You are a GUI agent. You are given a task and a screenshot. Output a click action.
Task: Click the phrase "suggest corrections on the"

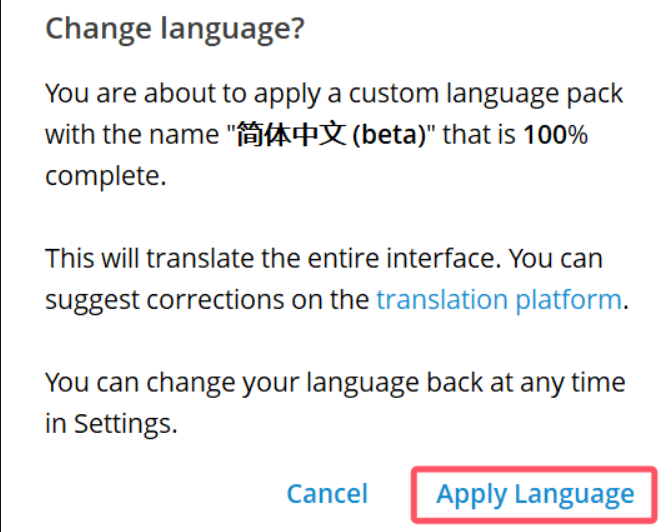pyautogui.click(x=207, y=299)
